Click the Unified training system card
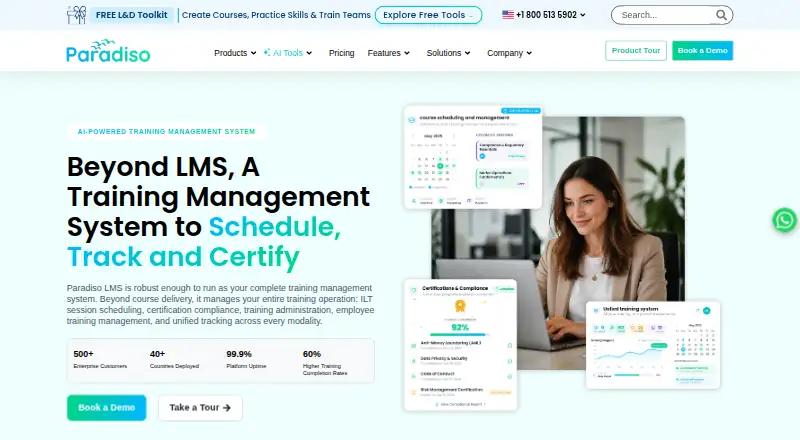 pos(653,345)
